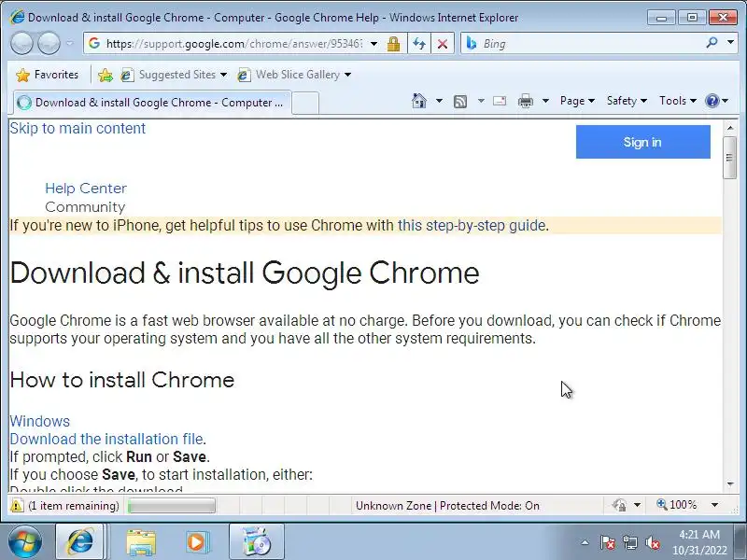Click the Windows link

[40, 422]
